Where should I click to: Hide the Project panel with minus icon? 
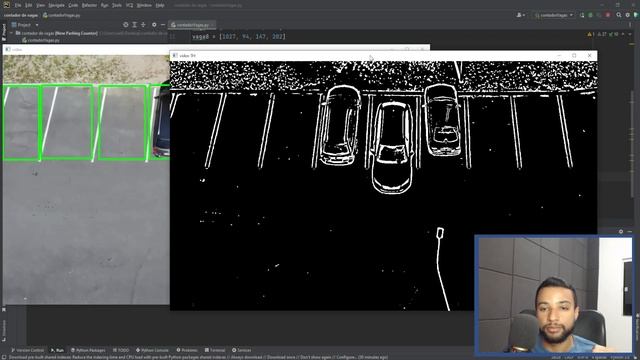(163, 25)
